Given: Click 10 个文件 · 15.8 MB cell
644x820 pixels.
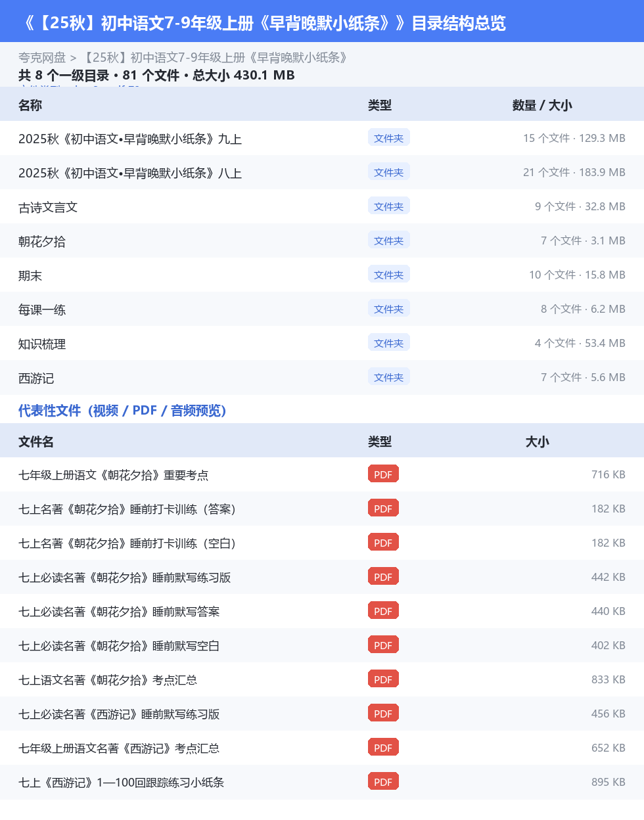Looking at the screenshot, I should (577, 275).
